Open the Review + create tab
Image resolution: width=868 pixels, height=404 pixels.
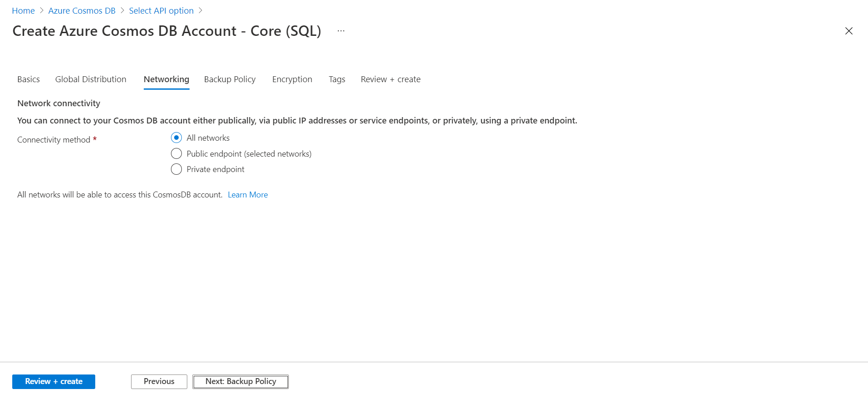point(390,79)
